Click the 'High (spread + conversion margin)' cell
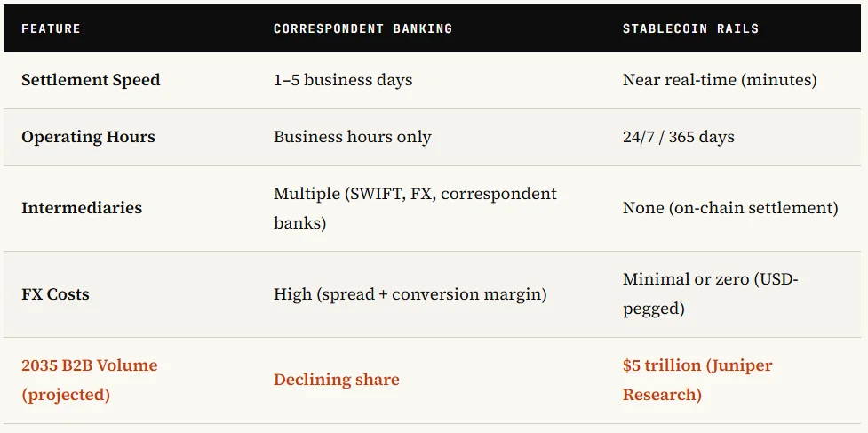868x433 pixels. (x=410, y=294)
